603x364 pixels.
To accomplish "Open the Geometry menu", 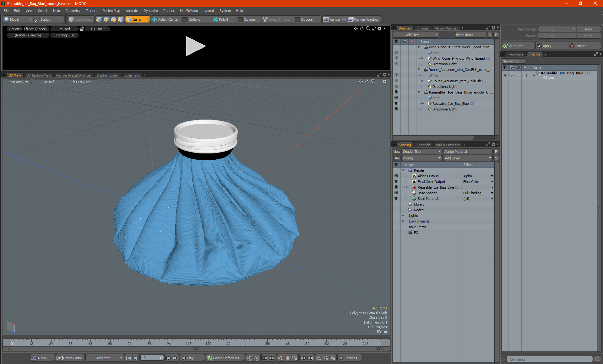I will click(73, 11).
